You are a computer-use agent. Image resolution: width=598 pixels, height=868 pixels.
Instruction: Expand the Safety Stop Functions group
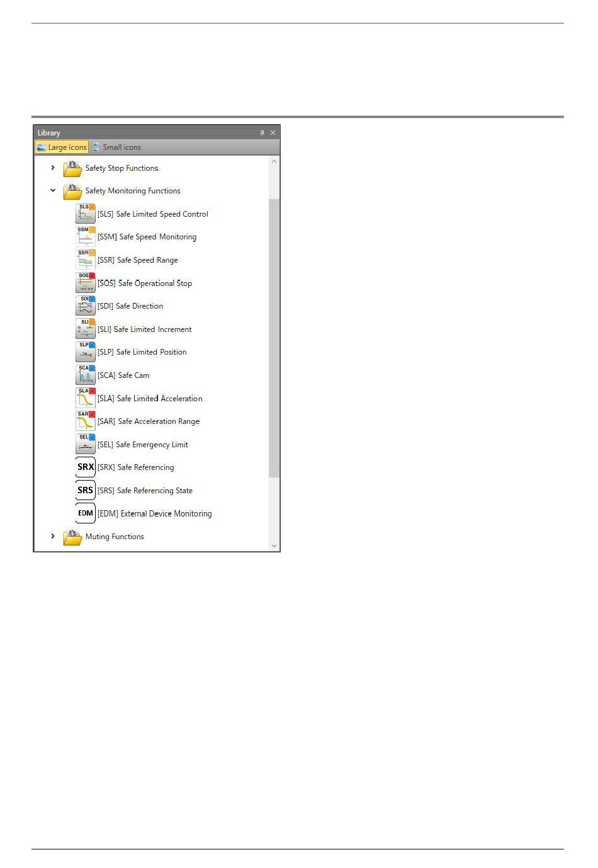click(x=53, y=168)
